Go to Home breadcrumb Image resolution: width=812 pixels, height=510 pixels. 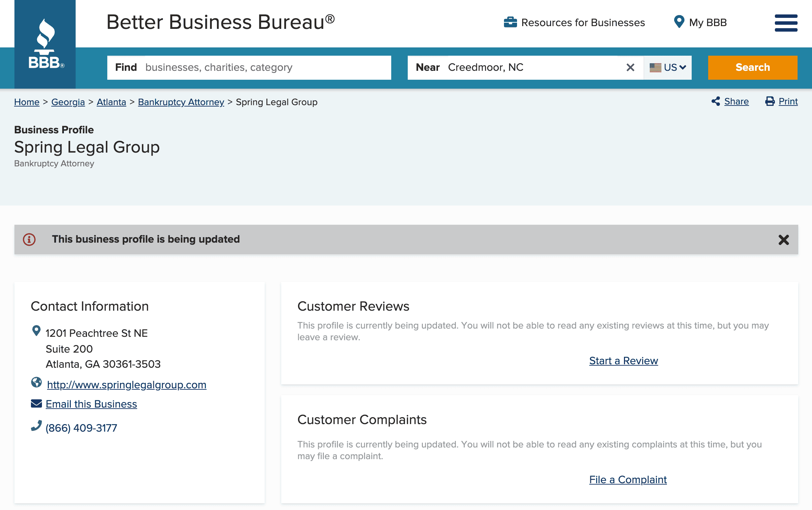27,102
